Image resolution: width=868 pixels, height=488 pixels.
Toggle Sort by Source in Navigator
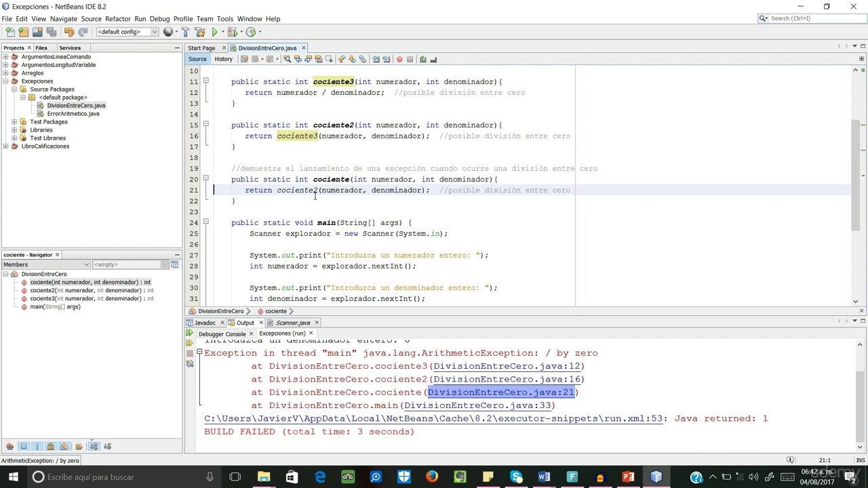tap(108, 446)
